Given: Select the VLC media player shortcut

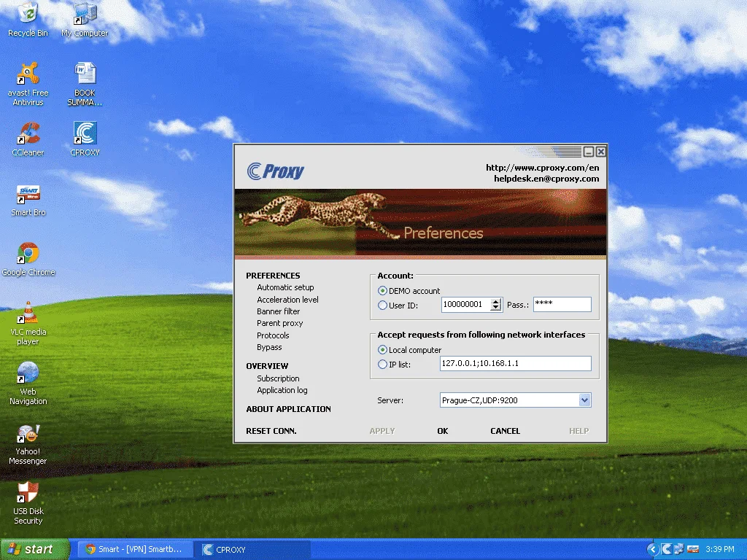Looking at the screenshot, I should point(28,324).
